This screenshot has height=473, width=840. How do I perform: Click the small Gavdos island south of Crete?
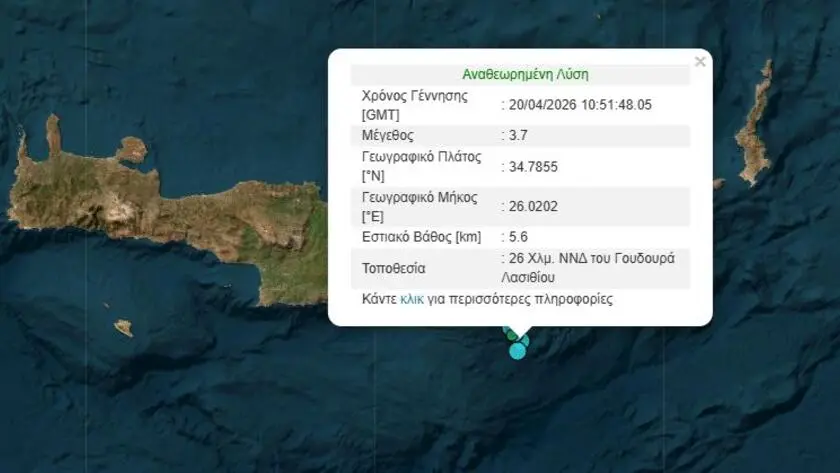coord(124,327)
